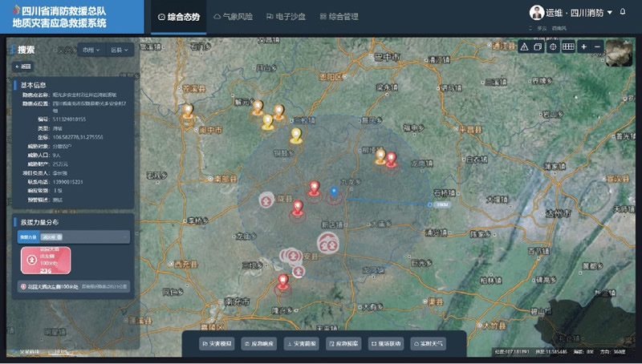Screen dimensions: 642x364
Task: Click the 现场联动 button
Action: click(x=387, y=343)
